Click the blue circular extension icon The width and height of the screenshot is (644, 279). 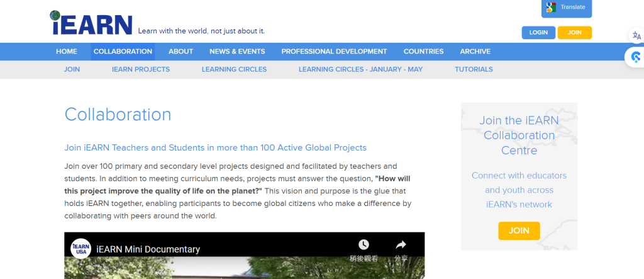pos(635,57)
